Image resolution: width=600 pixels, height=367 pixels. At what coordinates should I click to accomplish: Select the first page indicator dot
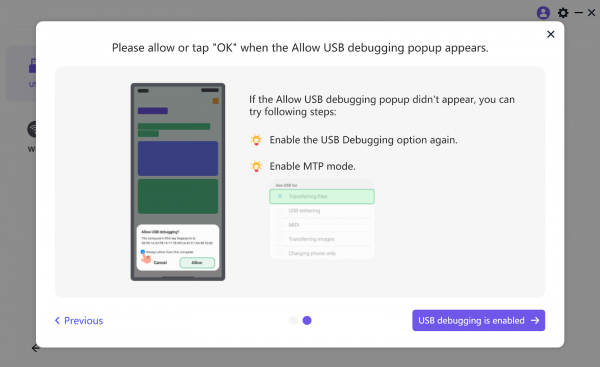pyautogui.click(x=293, y=320)
